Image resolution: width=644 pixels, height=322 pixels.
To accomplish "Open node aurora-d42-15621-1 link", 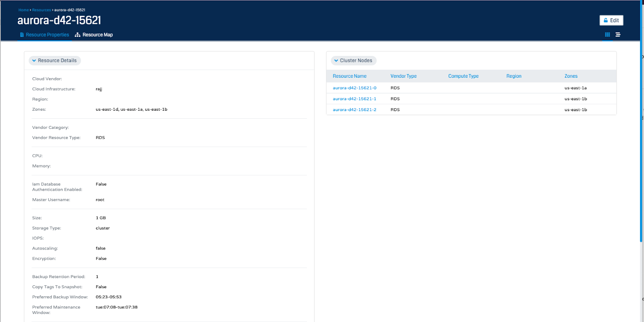I will tap(355, 99).
